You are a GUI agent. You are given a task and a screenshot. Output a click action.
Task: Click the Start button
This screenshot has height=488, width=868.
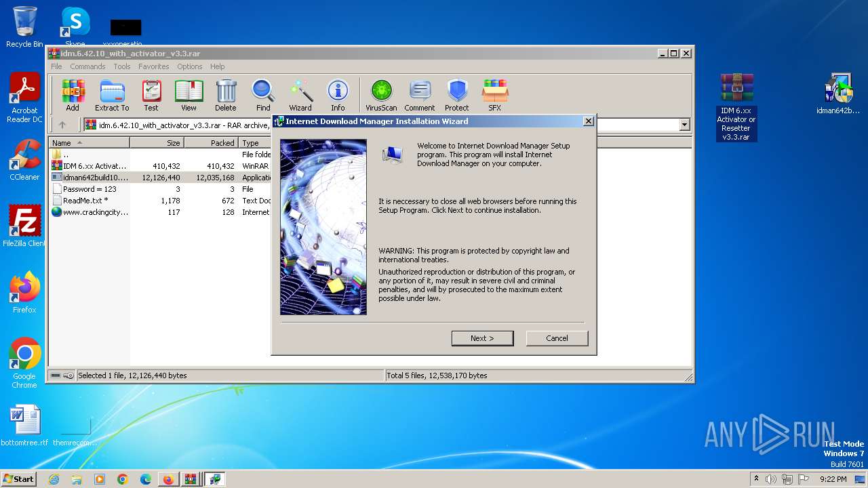tap(18, 479)
